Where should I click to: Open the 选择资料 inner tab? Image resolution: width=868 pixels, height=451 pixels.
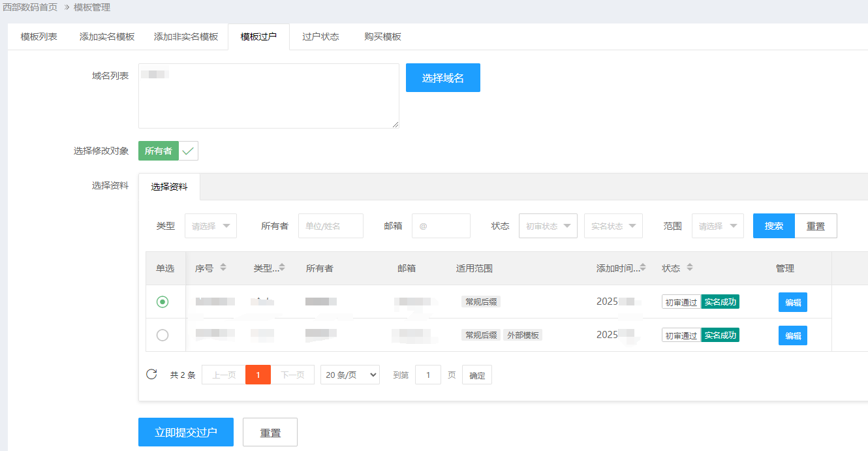click(169, 187)
